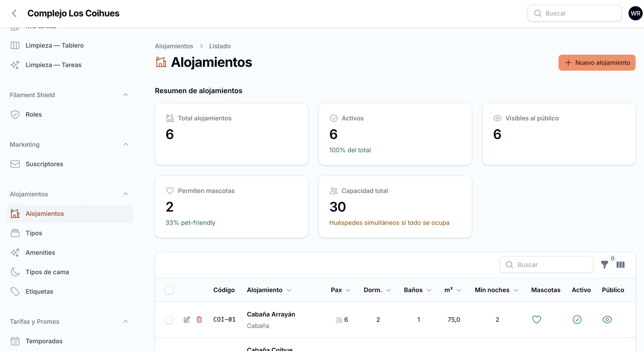Screen dimensions: 644x351
Task: Collapse the Filament Shield group
Action: click(x=125, y=95)
